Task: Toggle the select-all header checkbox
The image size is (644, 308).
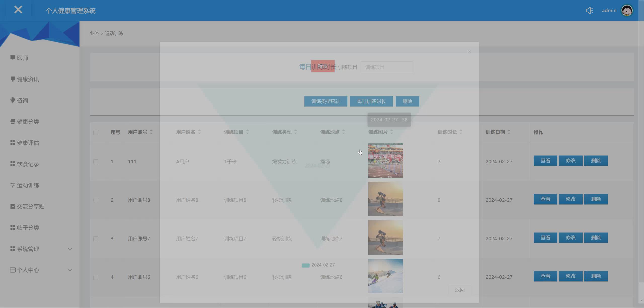Action: (x=96, y=132)
